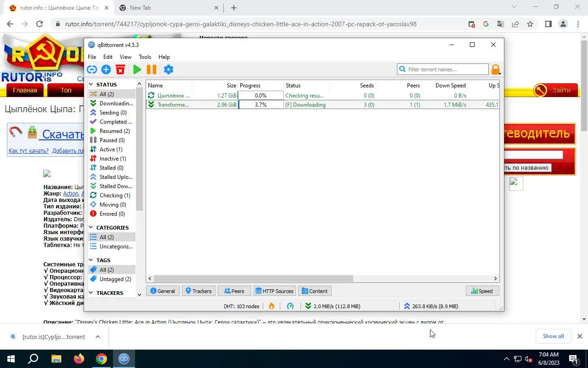Click the red Remove torrent icon

tap(120, 69)
